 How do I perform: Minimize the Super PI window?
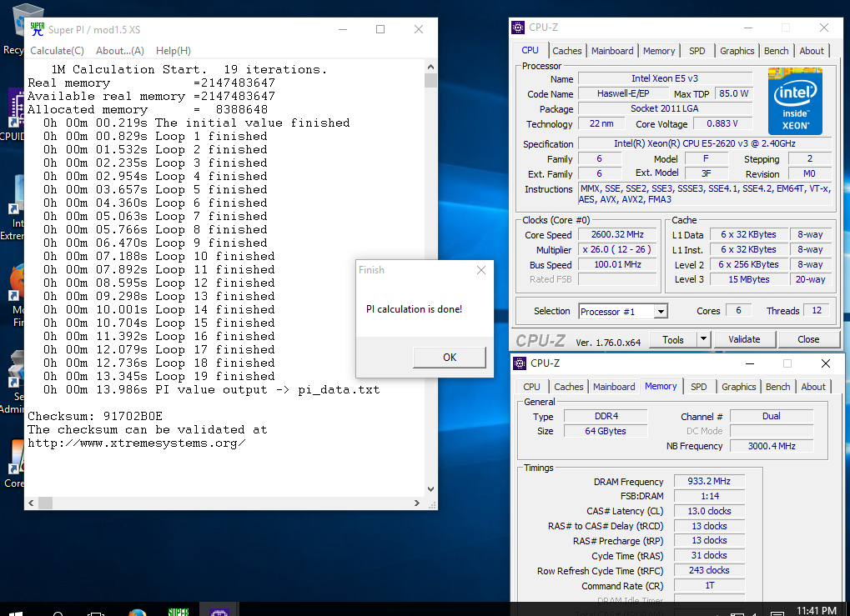click(343, 29)
